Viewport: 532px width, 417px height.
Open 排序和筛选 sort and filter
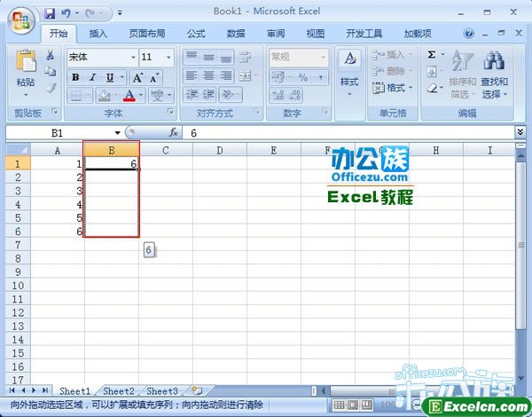[x=462, y=74]
